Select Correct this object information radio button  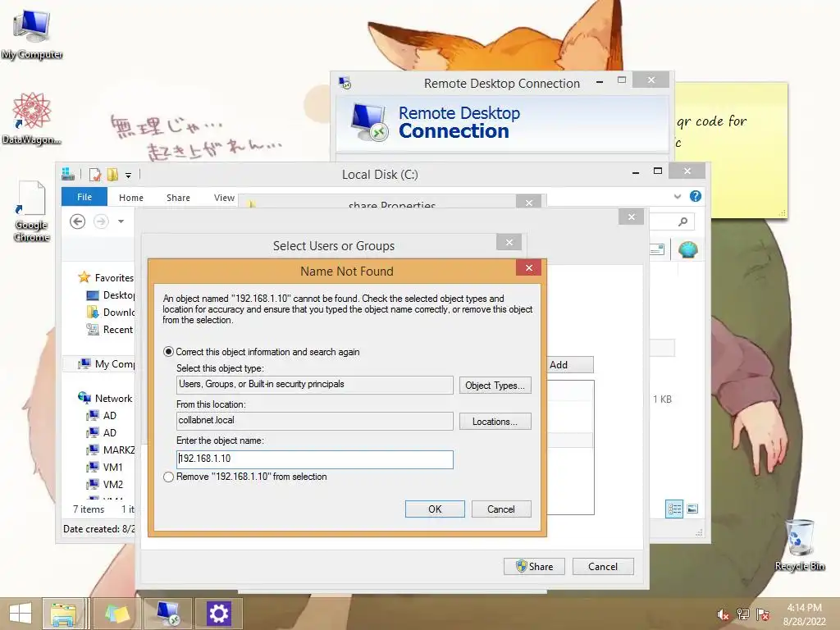pos(168,352)
